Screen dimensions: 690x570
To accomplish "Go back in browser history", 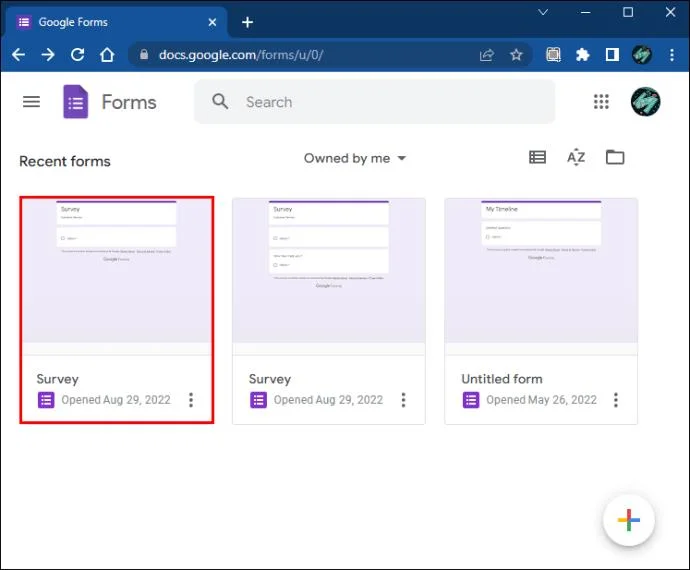I will 18,55.
